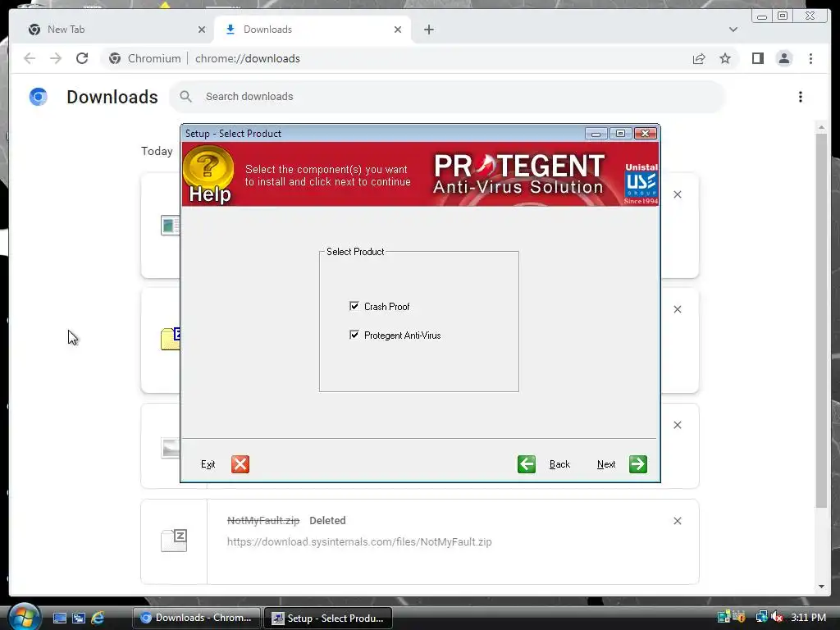This screenshot has height=630, width=840.
Task: Close the New Tab tab
Action: [202, 30]
